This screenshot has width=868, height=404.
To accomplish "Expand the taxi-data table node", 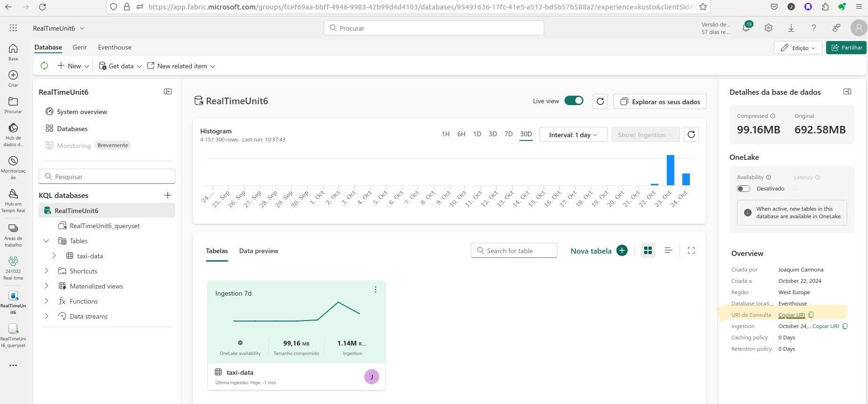I will [54, 256].
